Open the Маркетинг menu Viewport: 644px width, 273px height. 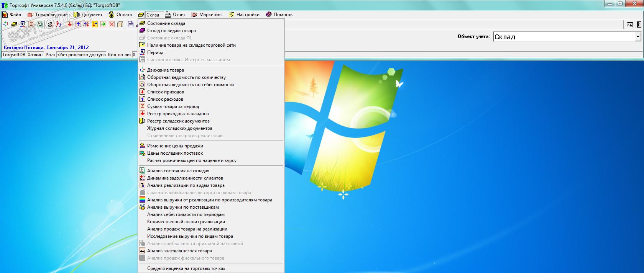(207, 15)
